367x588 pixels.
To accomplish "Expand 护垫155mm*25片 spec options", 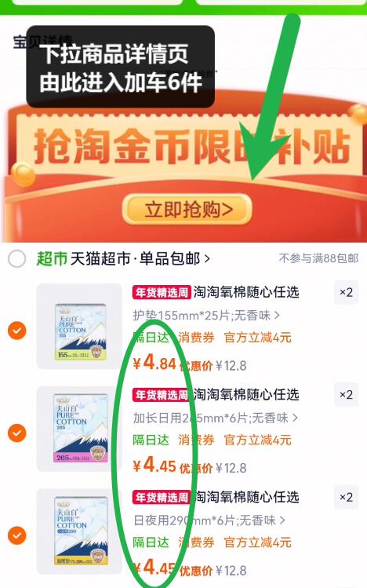I will (x=206, y=316).
